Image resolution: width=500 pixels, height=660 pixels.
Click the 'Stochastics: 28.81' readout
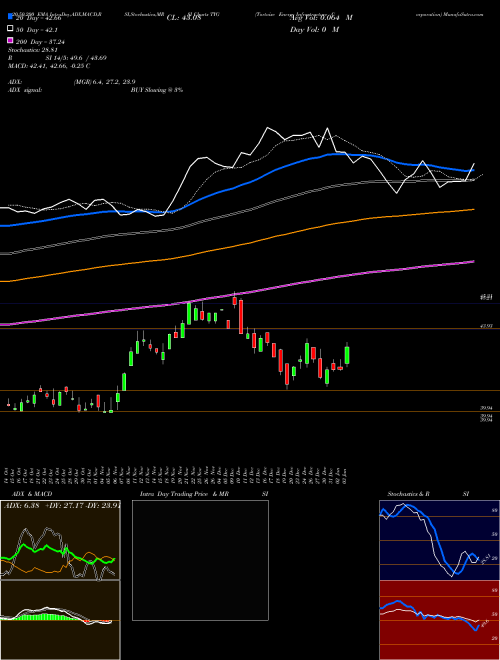[32, 50]
